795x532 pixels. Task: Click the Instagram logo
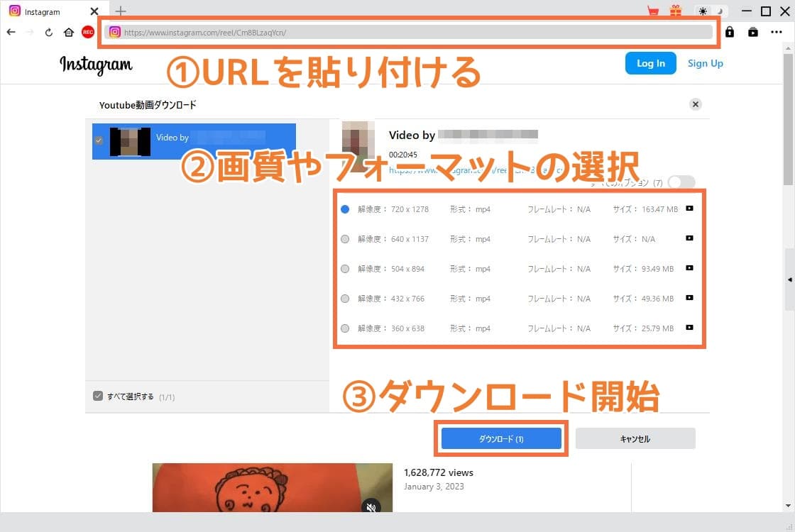[96, 65]
